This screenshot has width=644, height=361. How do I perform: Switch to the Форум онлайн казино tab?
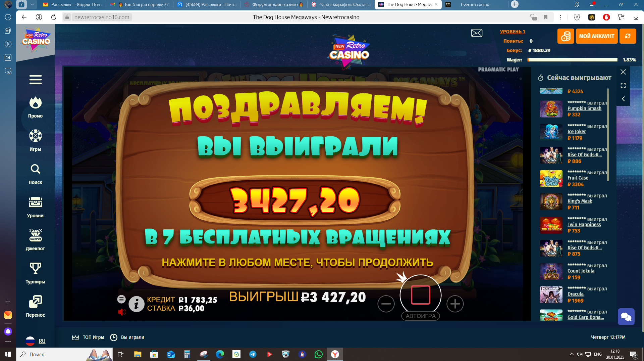[x=274, y=4]
